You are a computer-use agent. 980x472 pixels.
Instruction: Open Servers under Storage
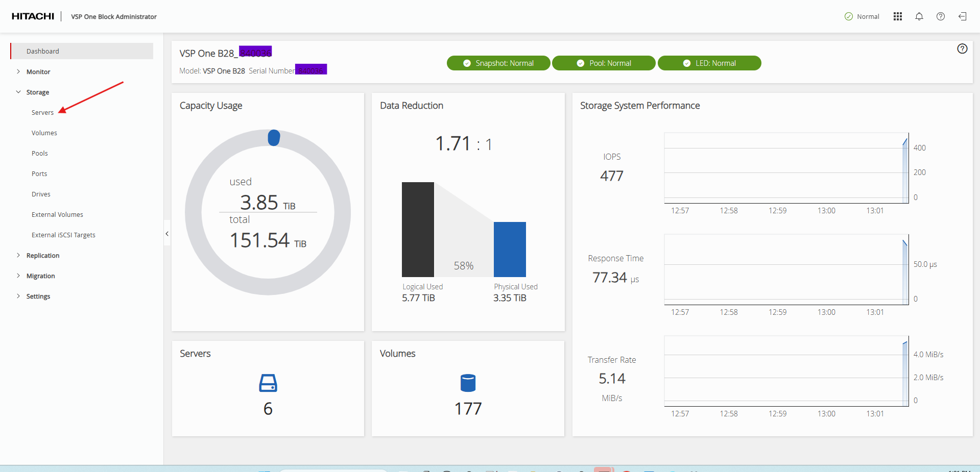(42, 113)
